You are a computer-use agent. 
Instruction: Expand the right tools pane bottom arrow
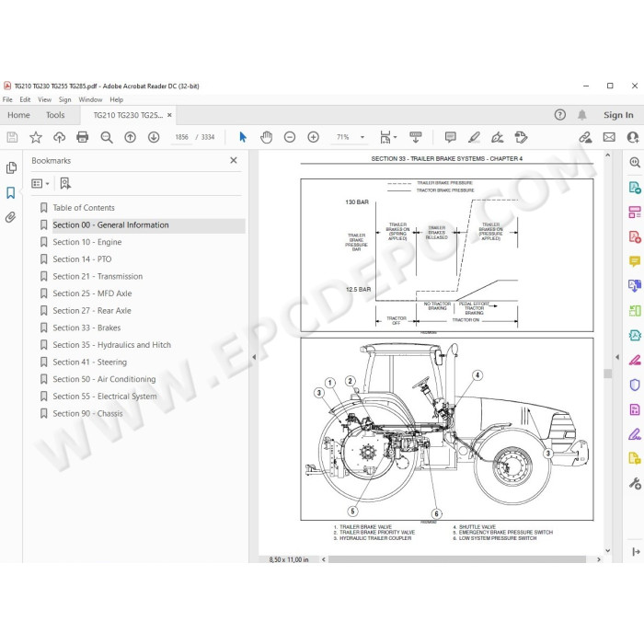tap(636, 552)
